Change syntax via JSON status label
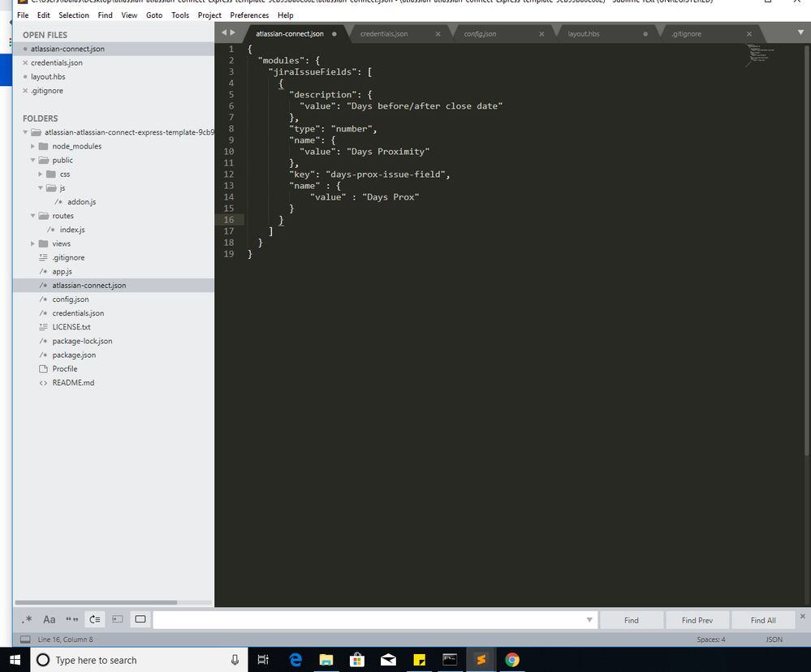Image resolution: width=811 pixels, height=672 pixels. [774, 640]
